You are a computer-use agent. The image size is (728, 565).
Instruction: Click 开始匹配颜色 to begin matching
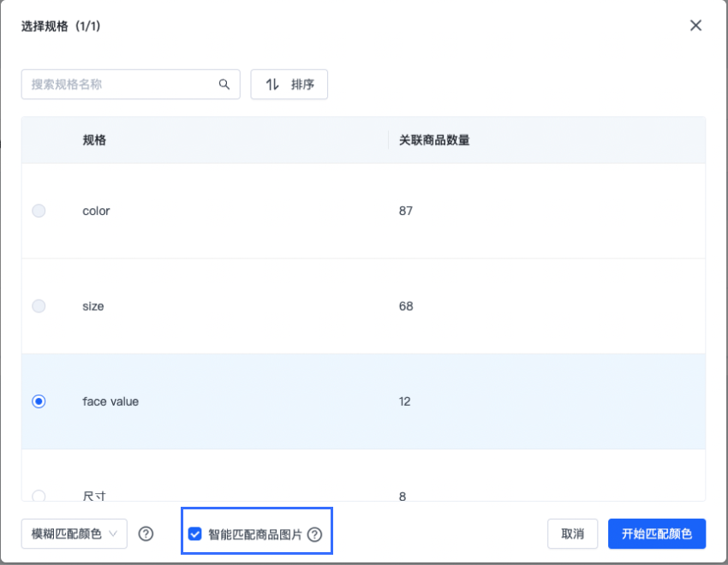tap(657, 534)
